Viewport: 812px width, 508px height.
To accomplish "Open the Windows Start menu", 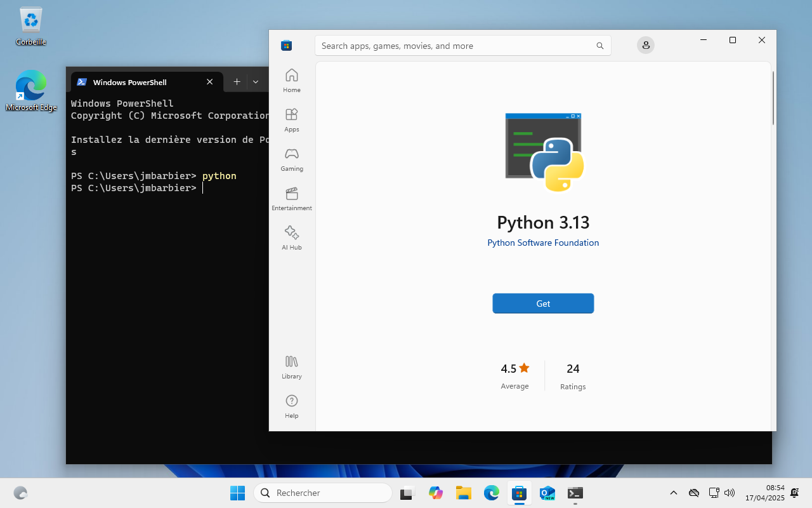I will (x=237, y=493).
